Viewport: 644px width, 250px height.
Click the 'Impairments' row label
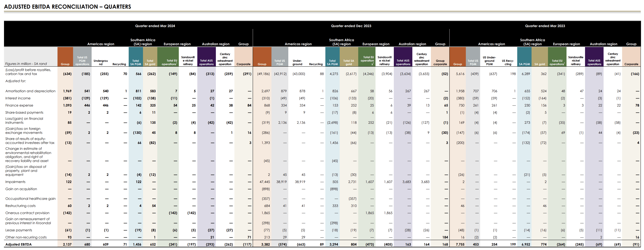(16, 182)
